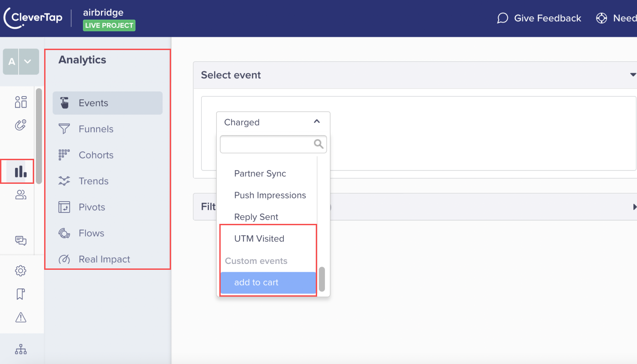Open the organization hierarchy icon
This screenshot has height=364, width=637.
coord(20,349)
